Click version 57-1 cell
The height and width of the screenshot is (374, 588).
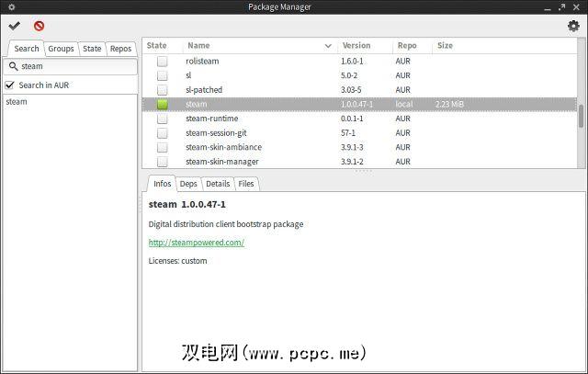tap(348, 133)
